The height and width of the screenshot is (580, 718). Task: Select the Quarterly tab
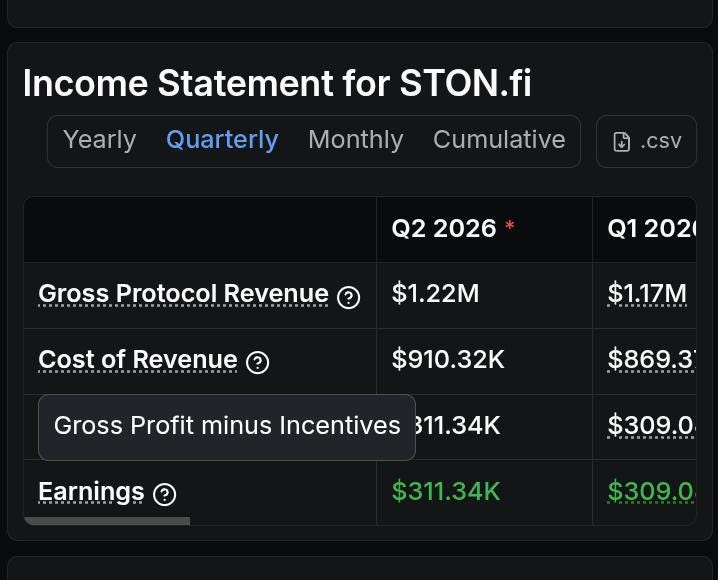(x=222, y=140)
